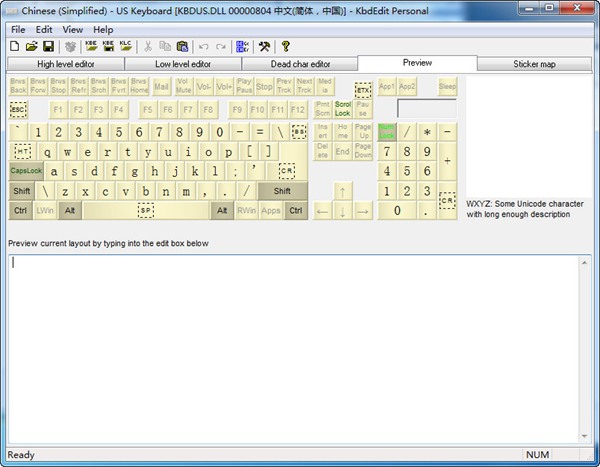Image resolution: width=600 pixels, height=467 pixels.
Task: Toggle the left Shift key
Action: pos(21,191)
